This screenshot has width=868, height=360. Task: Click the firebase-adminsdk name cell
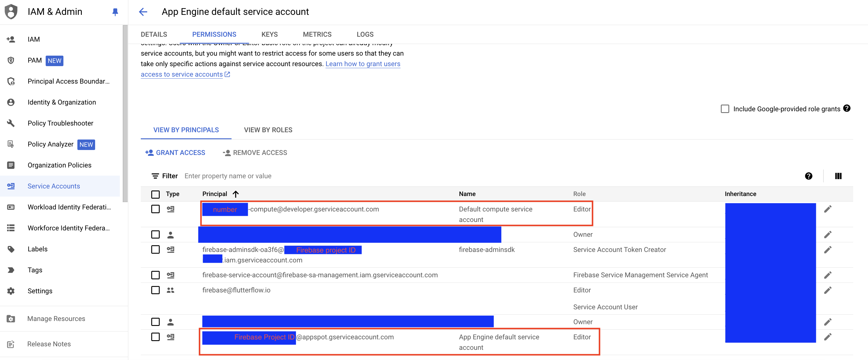coord(487,250)
